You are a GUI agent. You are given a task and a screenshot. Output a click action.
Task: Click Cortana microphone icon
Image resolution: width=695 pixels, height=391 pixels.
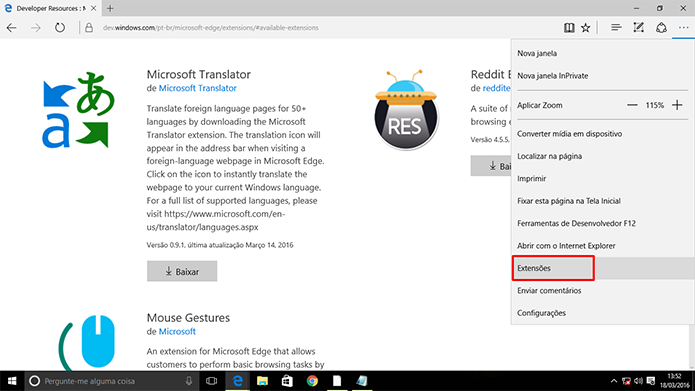(x=189, y=381)
